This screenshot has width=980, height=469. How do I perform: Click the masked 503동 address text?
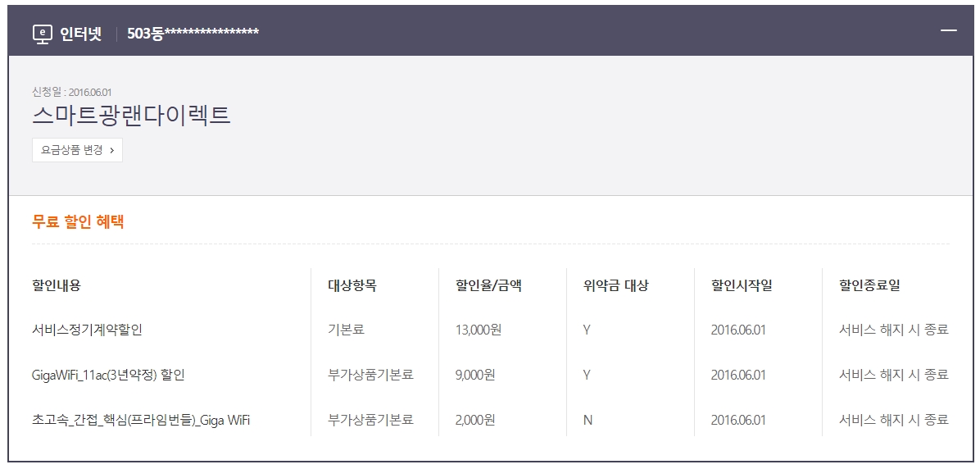click(x=193, y=33)
